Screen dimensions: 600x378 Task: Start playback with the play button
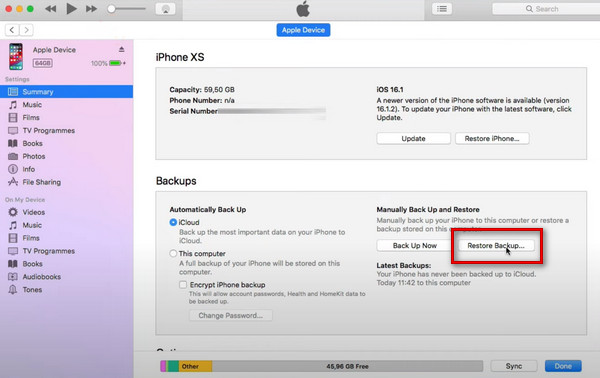(71, 8)
